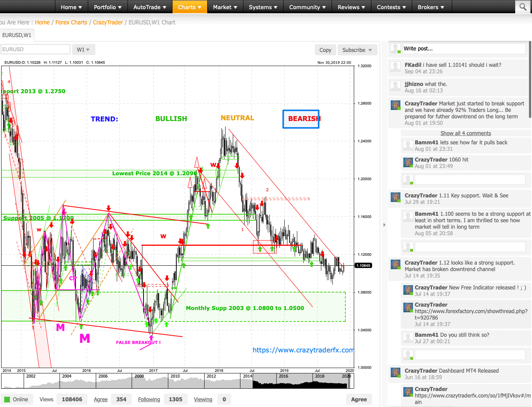Click the Viewing link
The height and width of the screenshot is (407, 532).
(203, 399)
